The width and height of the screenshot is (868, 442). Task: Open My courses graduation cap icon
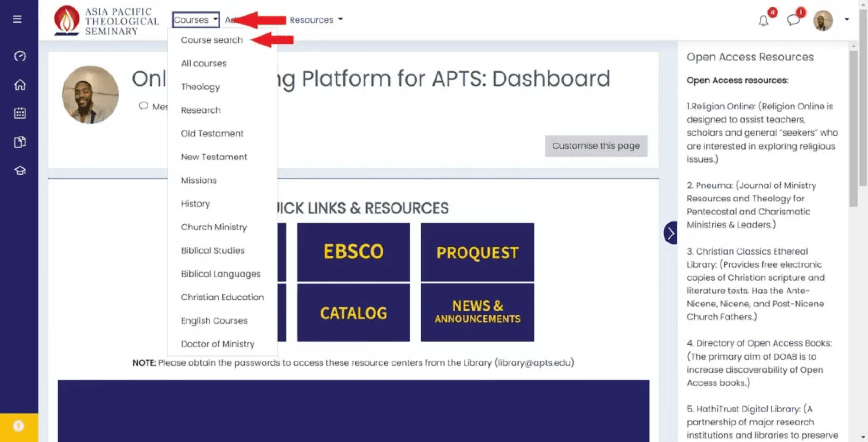pyautogui.click(x=20, y=171)
